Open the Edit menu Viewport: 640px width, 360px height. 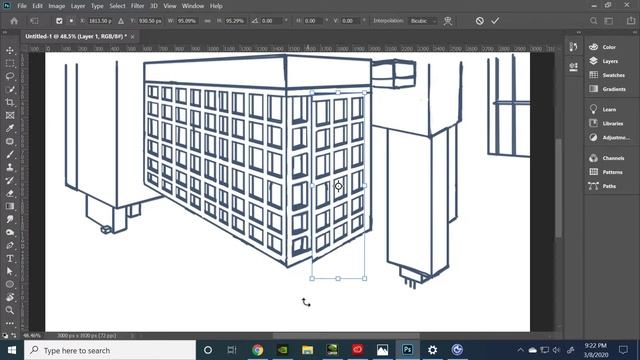coord(37,6)
